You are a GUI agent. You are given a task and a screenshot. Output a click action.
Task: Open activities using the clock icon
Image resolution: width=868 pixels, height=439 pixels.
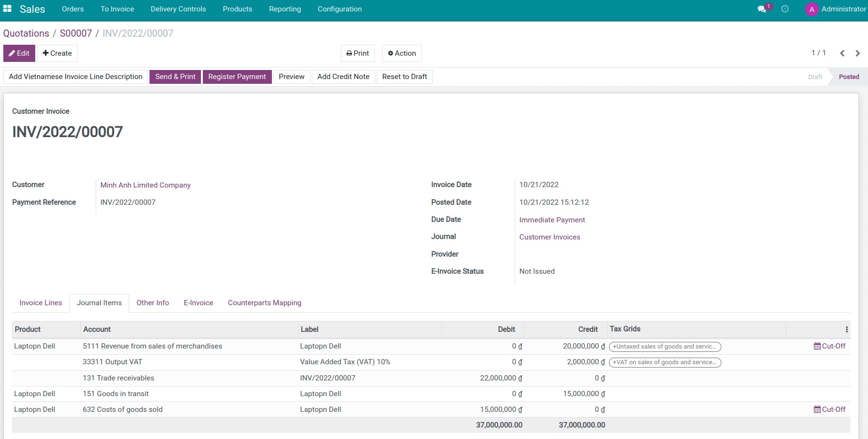pyautogui.click(x=785, y=9)
